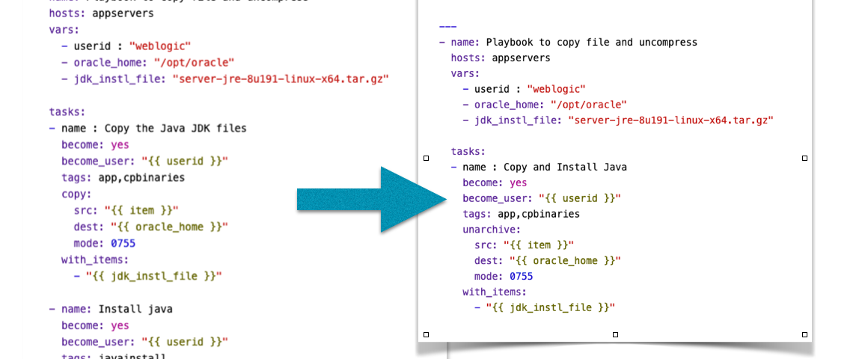Click "tags: app,cpbinaries" in right snippet
Viewport: 868px width, 359px height.
coord(522,213)
